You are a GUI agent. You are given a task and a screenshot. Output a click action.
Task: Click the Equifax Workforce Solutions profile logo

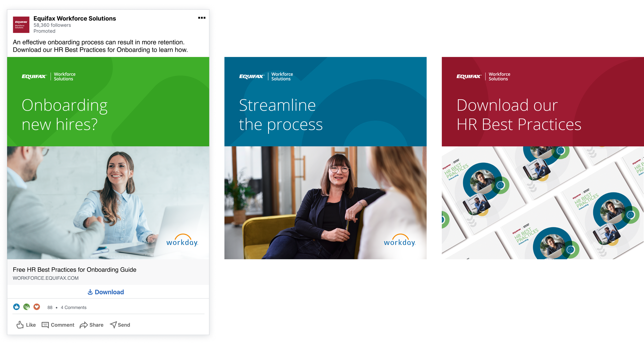click(21, 25)
